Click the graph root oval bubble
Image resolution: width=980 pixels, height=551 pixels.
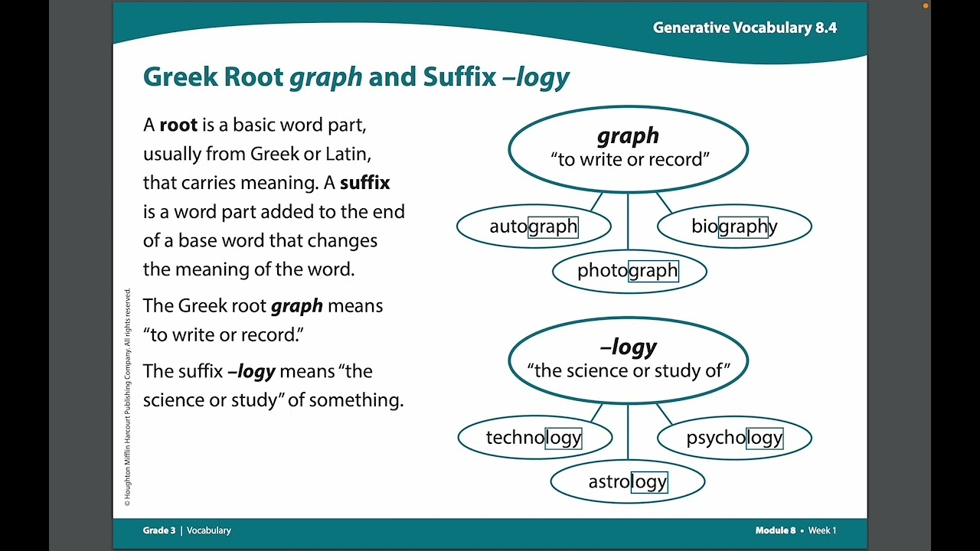(x=628, y=148)
